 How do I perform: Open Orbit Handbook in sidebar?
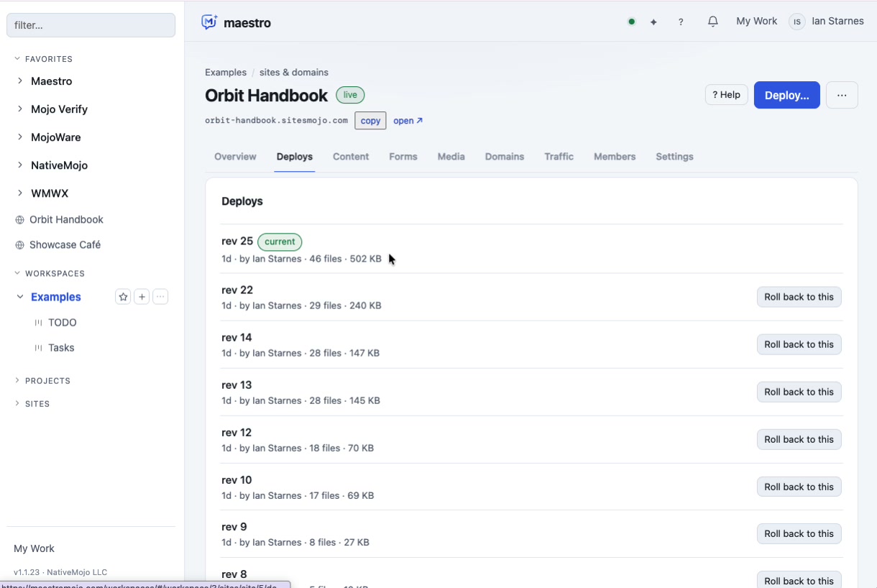click(x=66, y=220)
